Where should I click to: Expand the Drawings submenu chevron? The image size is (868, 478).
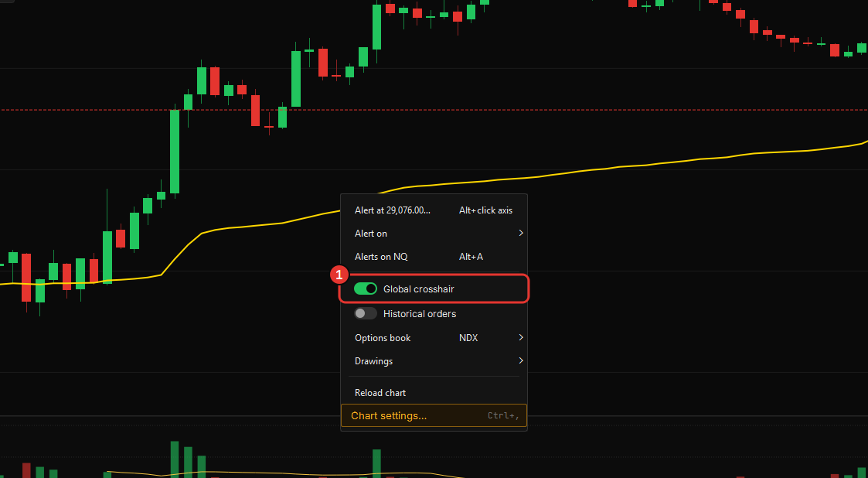520,360
